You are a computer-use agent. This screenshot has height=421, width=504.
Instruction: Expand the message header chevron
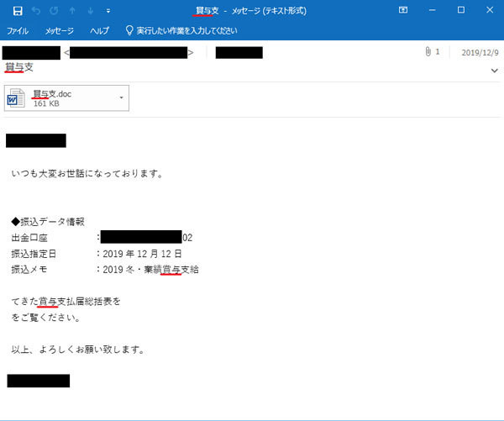(495, 71)
